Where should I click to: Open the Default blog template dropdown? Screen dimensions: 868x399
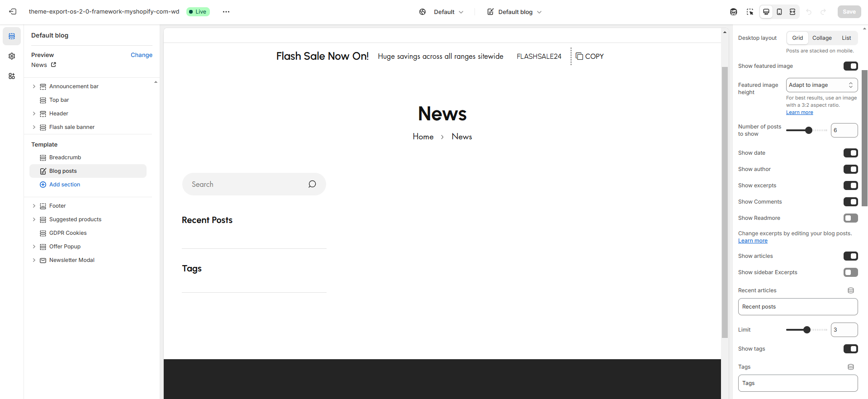click(515, 12)
